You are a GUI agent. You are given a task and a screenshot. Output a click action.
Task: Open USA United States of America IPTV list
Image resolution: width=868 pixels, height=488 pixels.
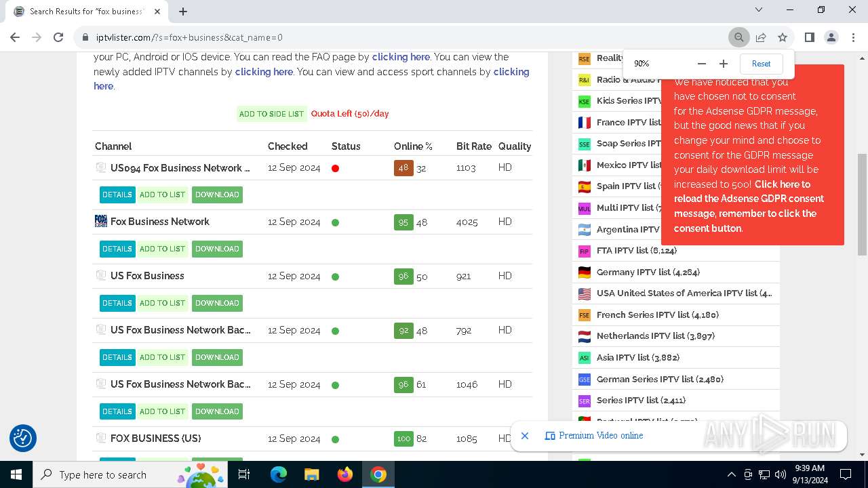point(684,293)
